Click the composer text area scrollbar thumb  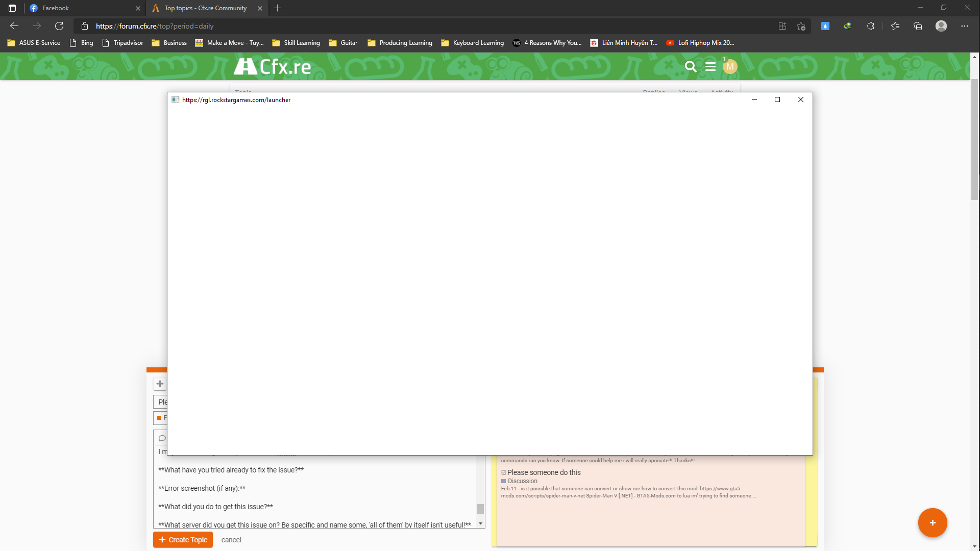click(480, 509)
